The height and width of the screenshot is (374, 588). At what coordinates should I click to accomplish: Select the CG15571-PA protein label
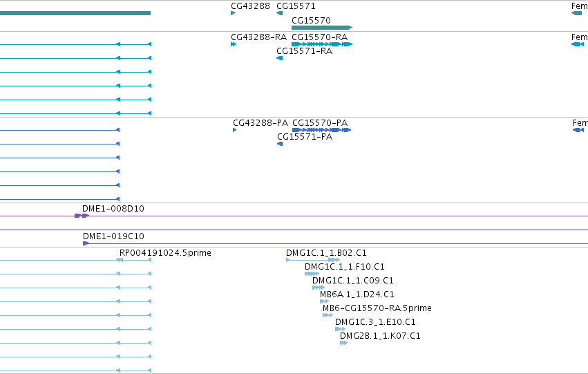pyautogui.click(x=305, y=137)
